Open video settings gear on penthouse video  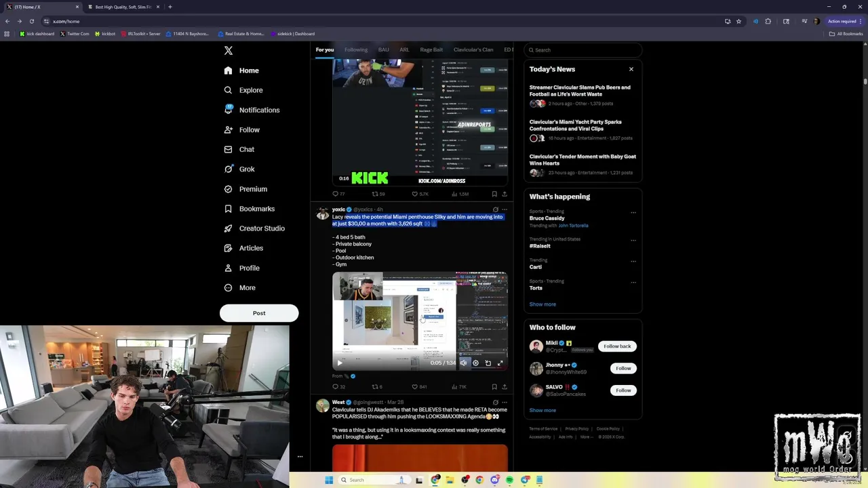pyautogui.click(x=475, y=363)
